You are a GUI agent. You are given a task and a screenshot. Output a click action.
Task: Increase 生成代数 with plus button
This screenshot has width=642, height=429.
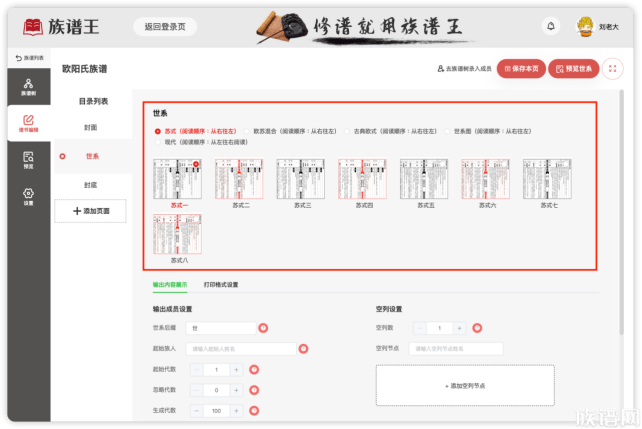[236, 411]
